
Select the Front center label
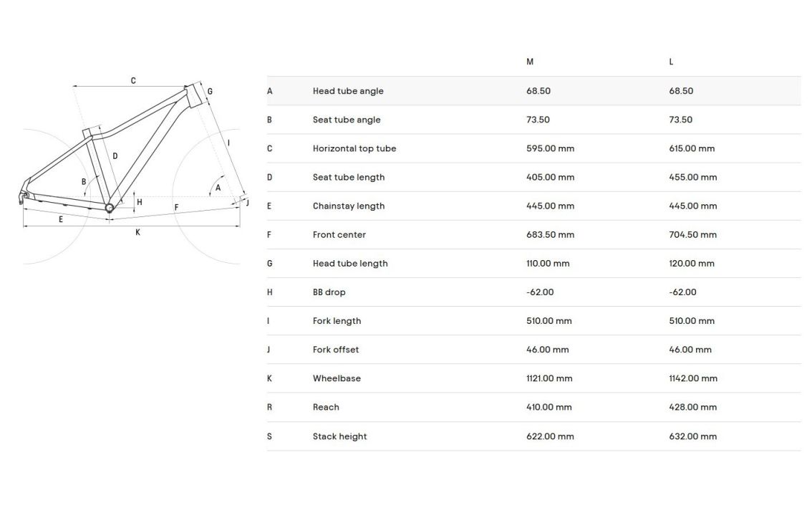(339, 234)
